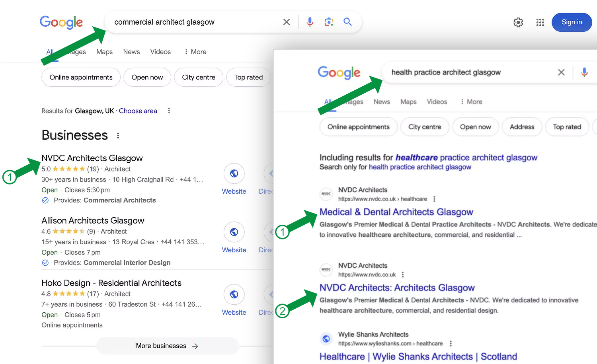Switch to News tab in health practice window
597x364 pixels.
click(x=382, y=102)
